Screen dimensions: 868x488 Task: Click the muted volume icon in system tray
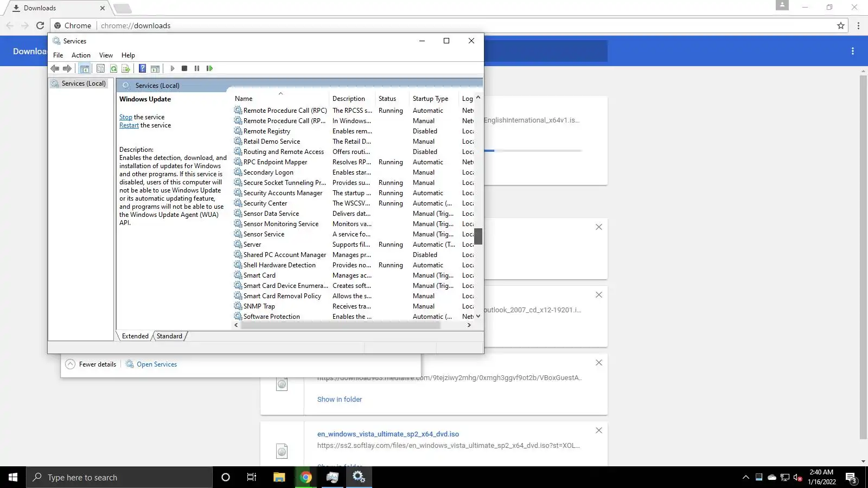(x=797, y=477)
